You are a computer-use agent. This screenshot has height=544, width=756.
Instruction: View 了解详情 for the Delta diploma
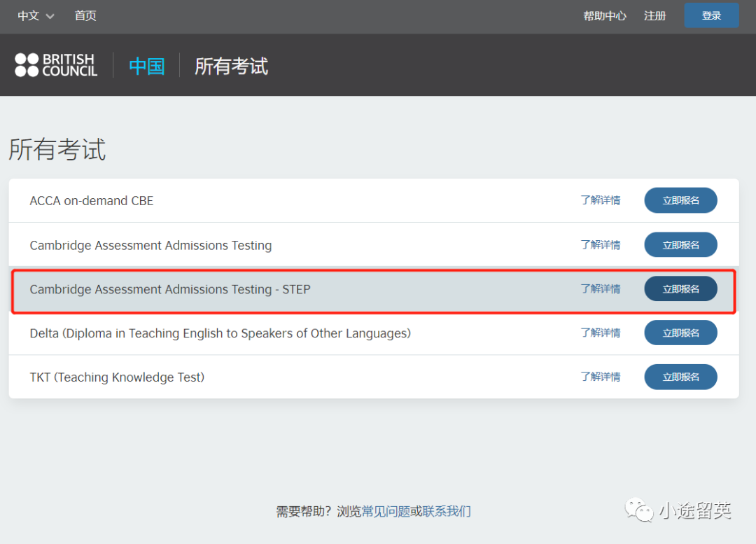(600, 333)
